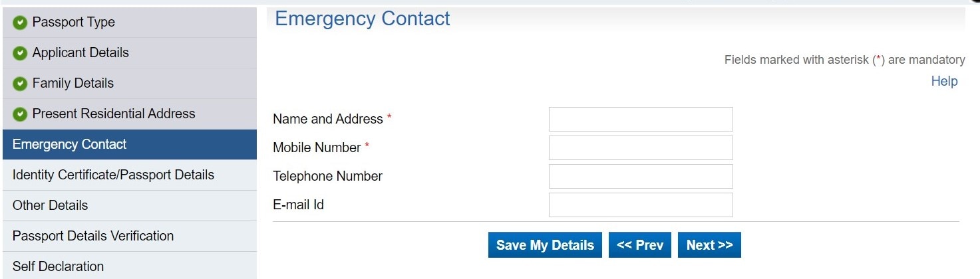Select Emergency Contact sidebar item
This screenshot has width=980, height=279.
pos(70,145)
